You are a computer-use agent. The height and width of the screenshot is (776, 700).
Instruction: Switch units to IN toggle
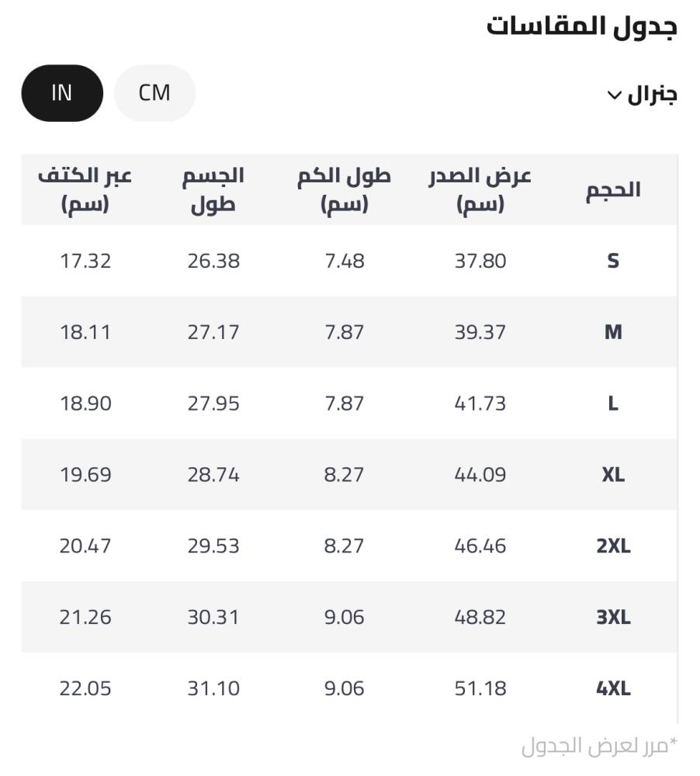click(62, 93)
